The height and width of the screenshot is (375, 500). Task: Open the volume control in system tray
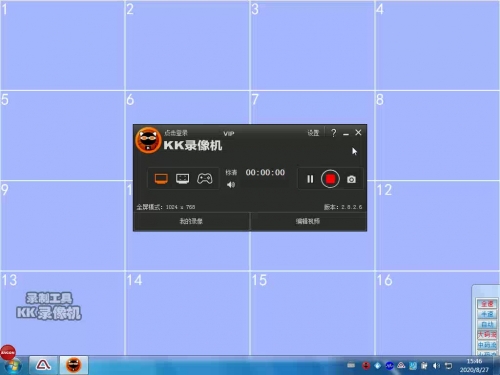(x=436, y=366)
